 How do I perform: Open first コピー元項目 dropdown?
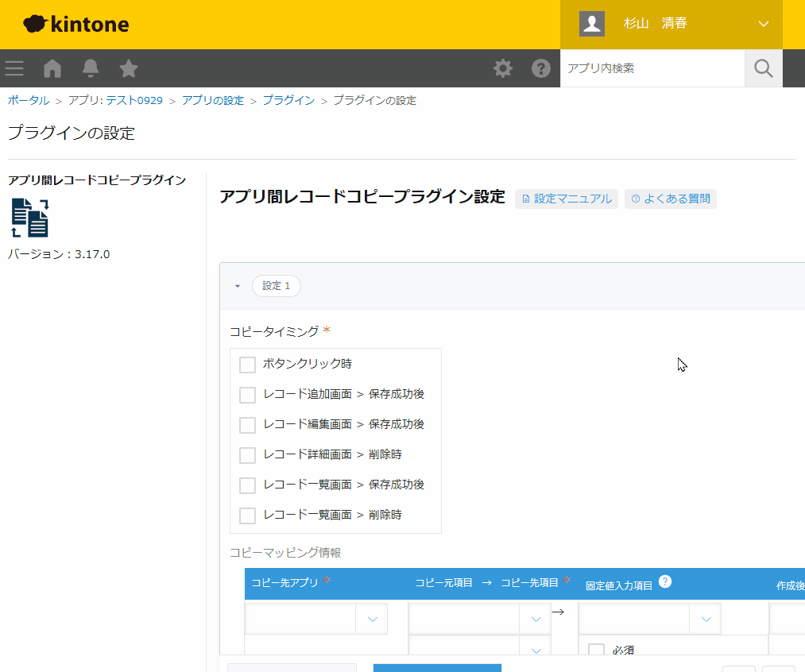click(479, 619)
